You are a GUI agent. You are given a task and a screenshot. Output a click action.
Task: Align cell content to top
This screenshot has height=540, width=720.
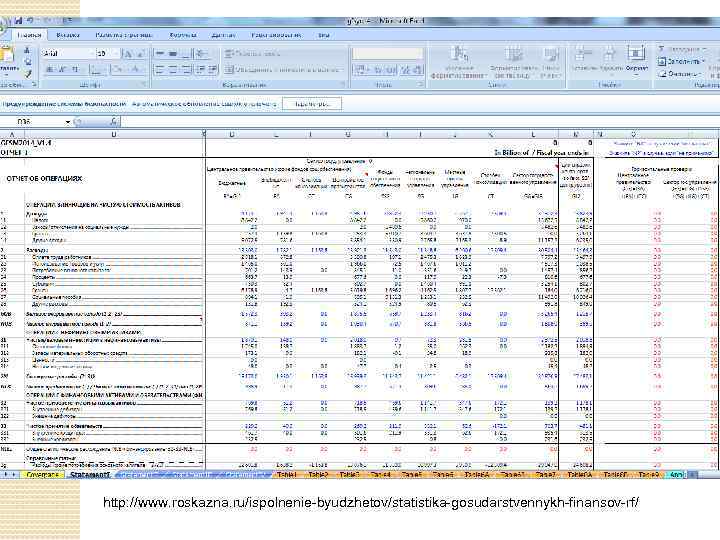[x=159, y=54]
